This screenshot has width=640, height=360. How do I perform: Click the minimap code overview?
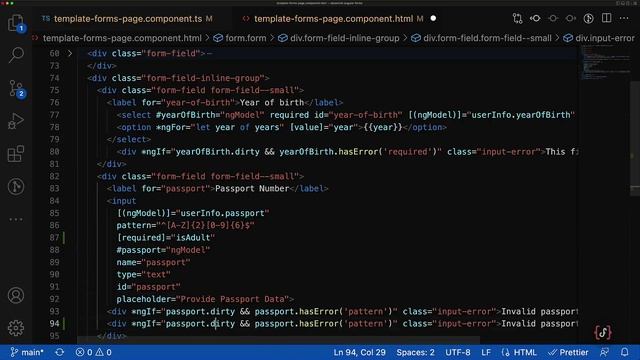[x=606, y=63]
